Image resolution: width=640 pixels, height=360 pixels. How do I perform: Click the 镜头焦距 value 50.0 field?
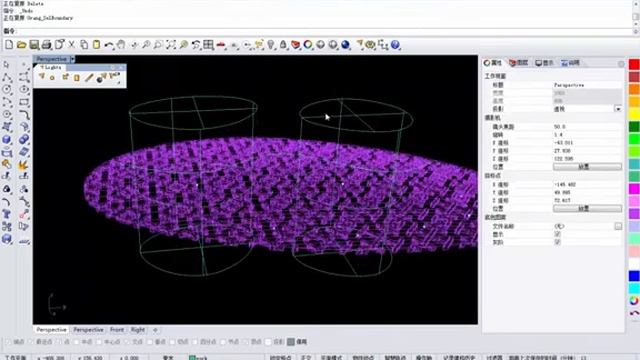tap(587, 127)
